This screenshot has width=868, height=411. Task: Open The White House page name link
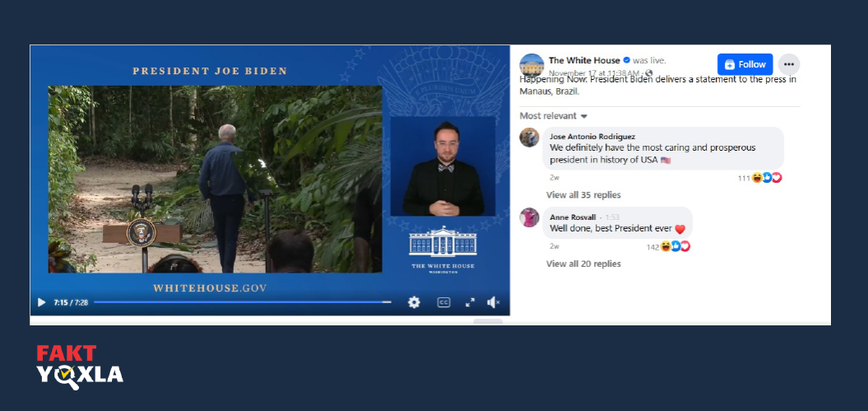click(x=584, y=60)
